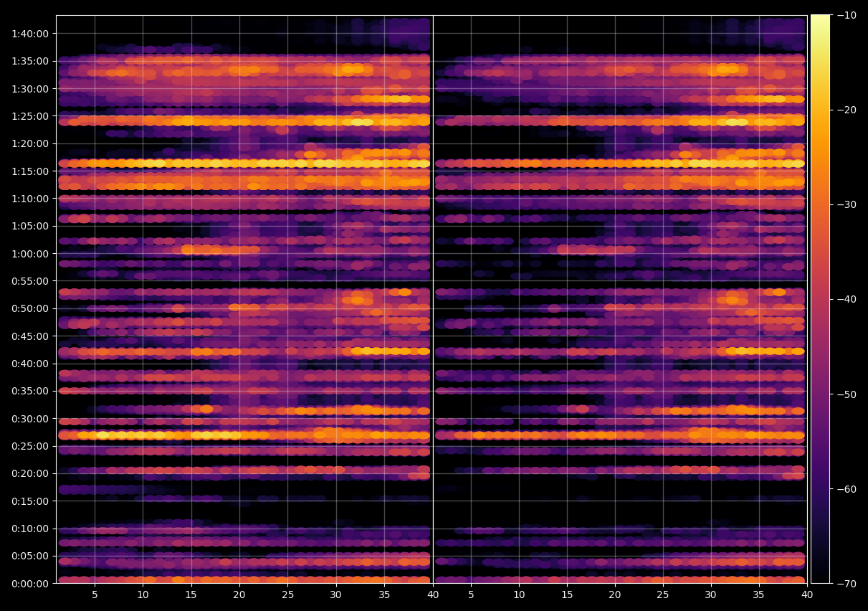This screenshot has height=611, width=868.
Task: Click x-axis label 40 of right heatmap
Action: (x=807, y=595)
